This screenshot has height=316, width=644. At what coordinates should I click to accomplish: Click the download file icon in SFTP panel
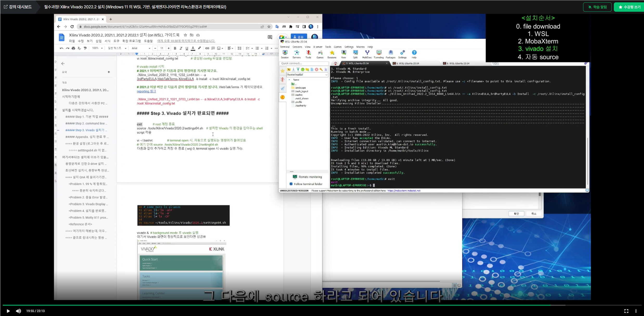click(294, 70)
